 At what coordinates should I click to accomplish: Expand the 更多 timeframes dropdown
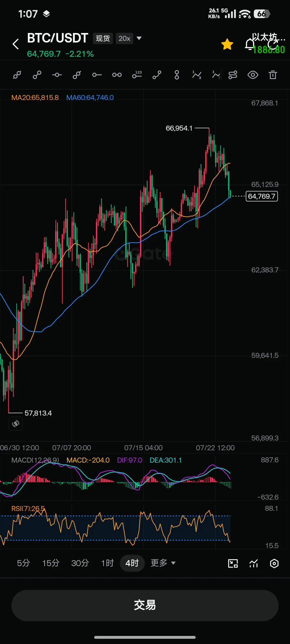pos(163,563)
